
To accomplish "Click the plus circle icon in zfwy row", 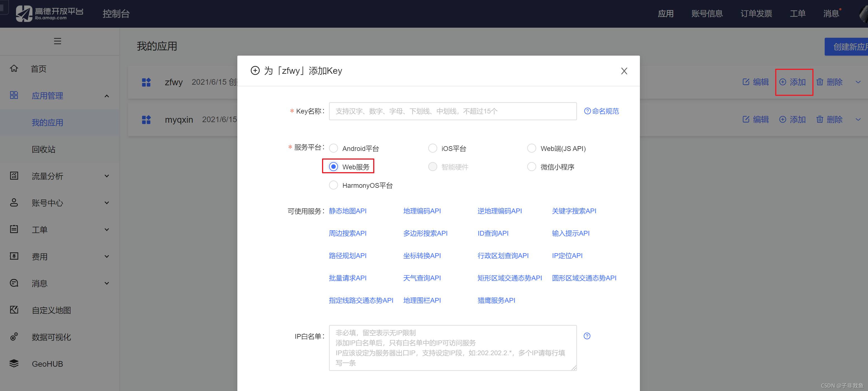I will coord(783,82).
